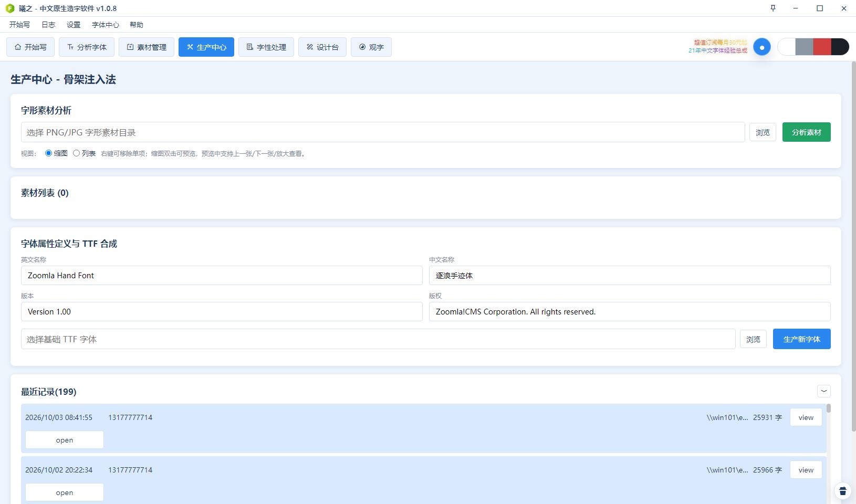Pick the black theme swatch

(840, 47)
